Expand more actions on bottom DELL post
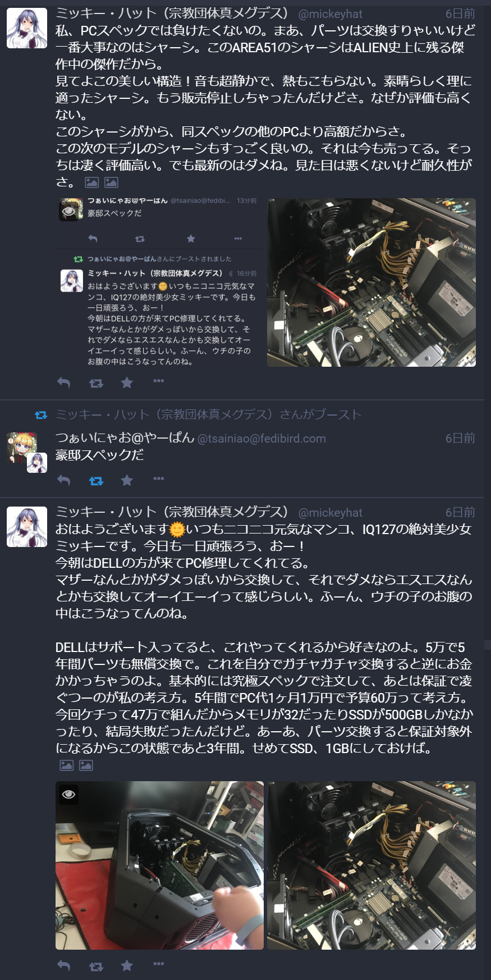 pyautogui.click(x=159, y=964)
